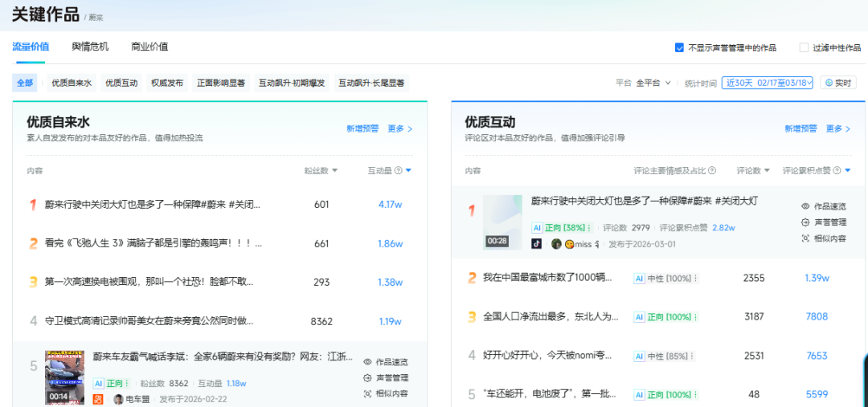868x407 pixels.
Task: Open the 平台 全平台 dropdown
Action: click(x=653, y=83)
